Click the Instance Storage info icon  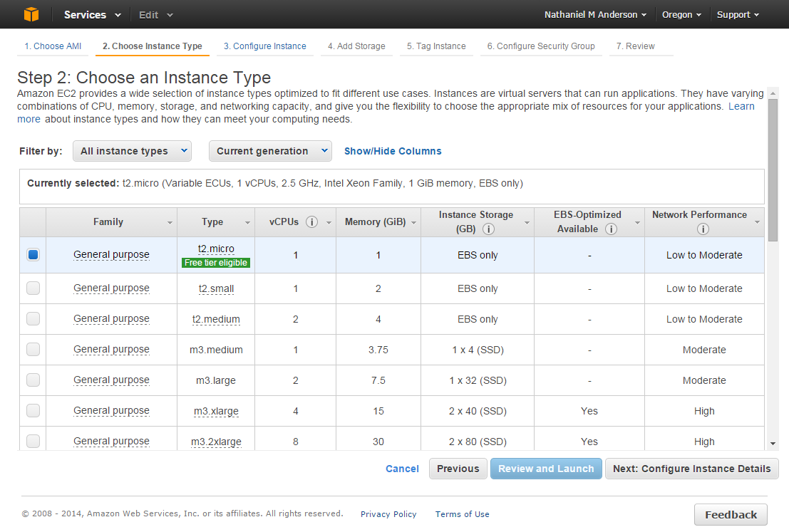488,229
